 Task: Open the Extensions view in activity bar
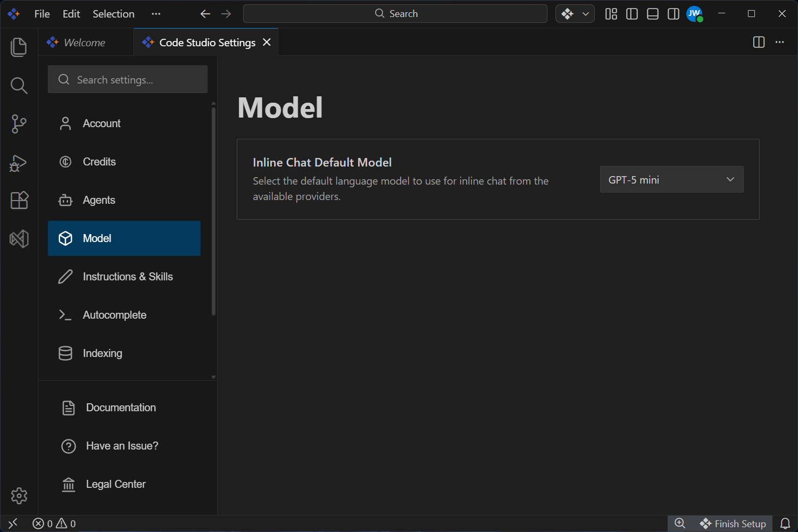[19, 201]
